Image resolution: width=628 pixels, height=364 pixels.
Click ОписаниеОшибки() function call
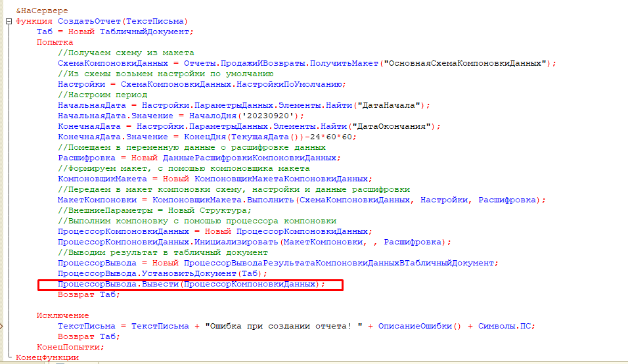pyautogui.click(x=419, y=326)
